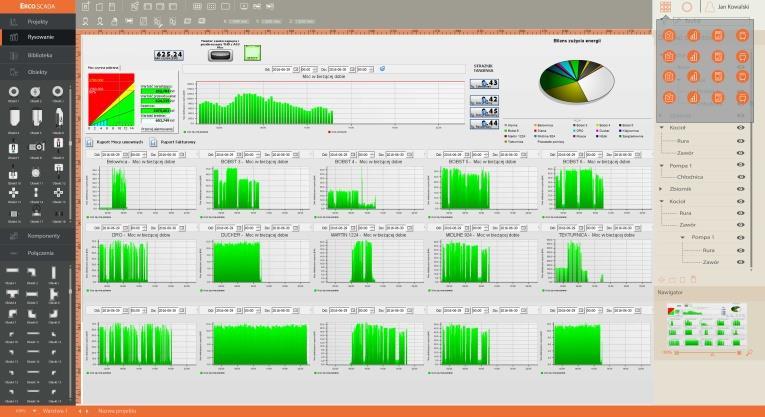The height and width of the screenshot is (417, 765).
Task: Pick the Obiekt 1 ring object in Obiekty palette
Action: tap(14, 92)
